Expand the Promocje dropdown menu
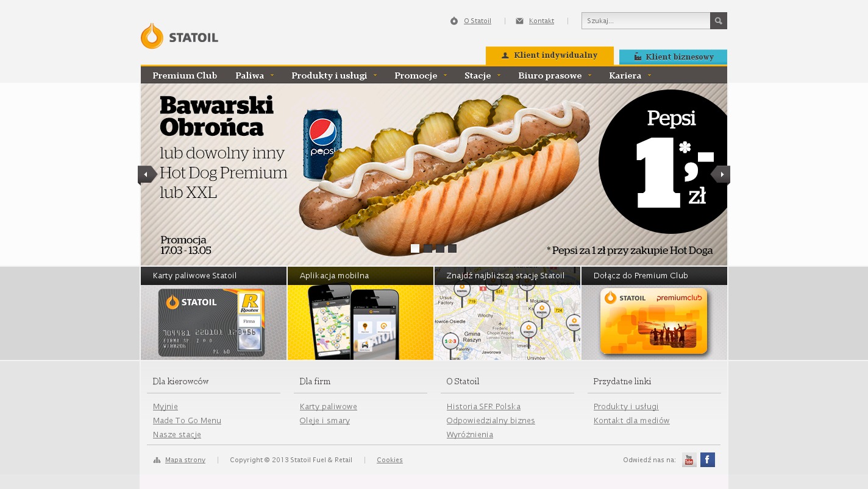 [x=421, y=76]
